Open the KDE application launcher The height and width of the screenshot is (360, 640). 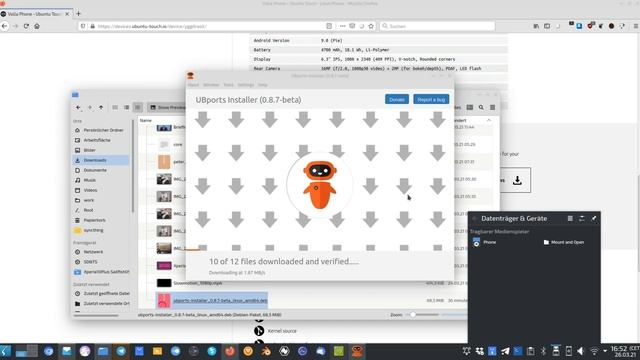5,351
